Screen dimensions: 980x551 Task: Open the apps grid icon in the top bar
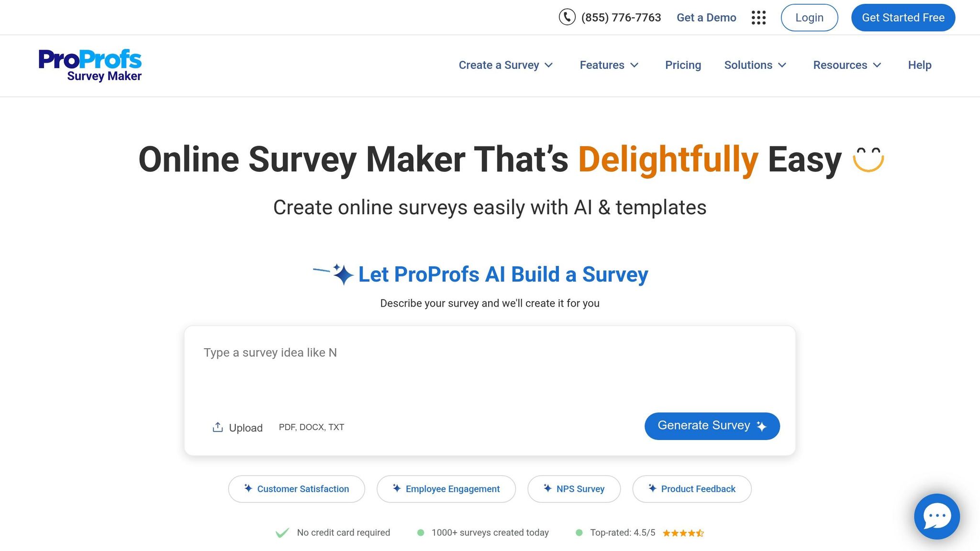758,17
